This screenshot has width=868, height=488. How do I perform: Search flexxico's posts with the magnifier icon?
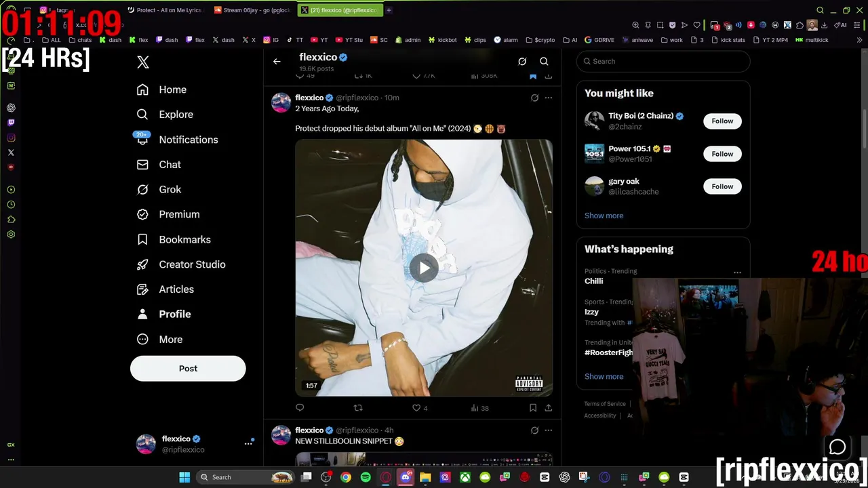[544, 62]
